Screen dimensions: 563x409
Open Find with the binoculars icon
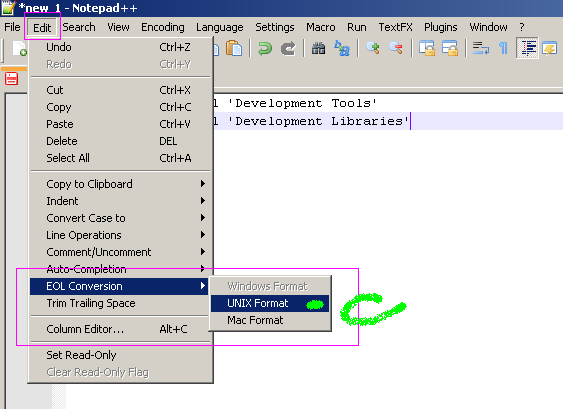click(318, 48)
